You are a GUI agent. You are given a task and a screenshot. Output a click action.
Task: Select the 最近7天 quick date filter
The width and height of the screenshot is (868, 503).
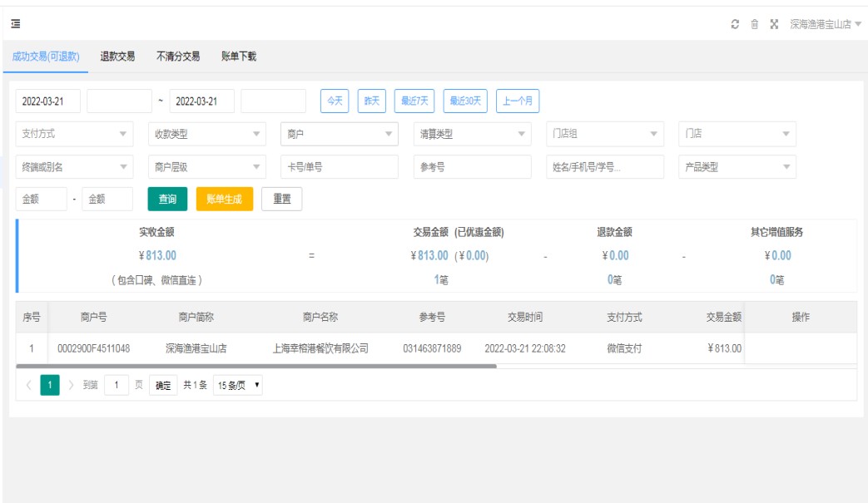(x=414, y=101)
